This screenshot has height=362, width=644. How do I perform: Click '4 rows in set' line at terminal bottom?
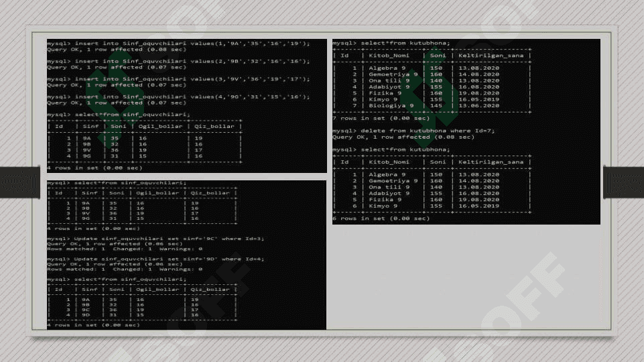tap(94, 325)
